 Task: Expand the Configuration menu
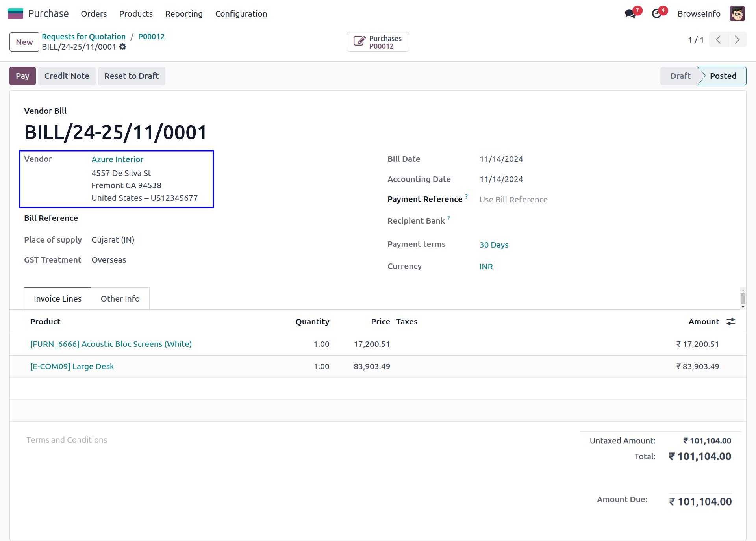coord(241,14)
